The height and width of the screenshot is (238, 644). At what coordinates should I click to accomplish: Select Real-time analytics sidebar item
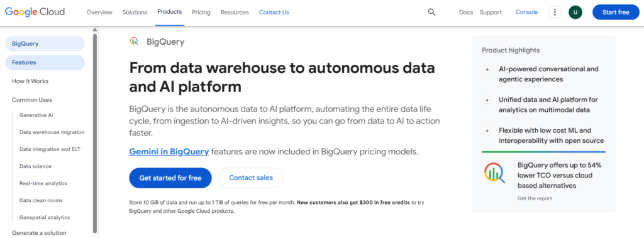pyautogui.click(x=43, y=183)
